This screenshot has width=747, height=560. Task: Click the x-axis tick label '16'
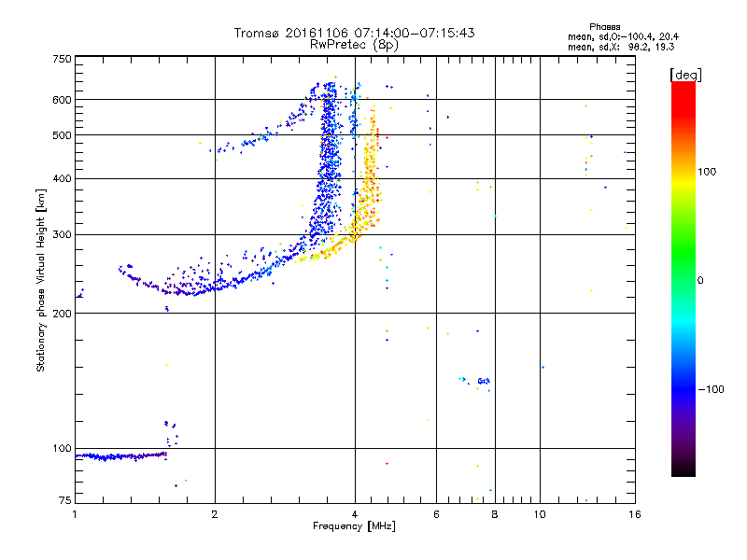click(x=635, y=514)
